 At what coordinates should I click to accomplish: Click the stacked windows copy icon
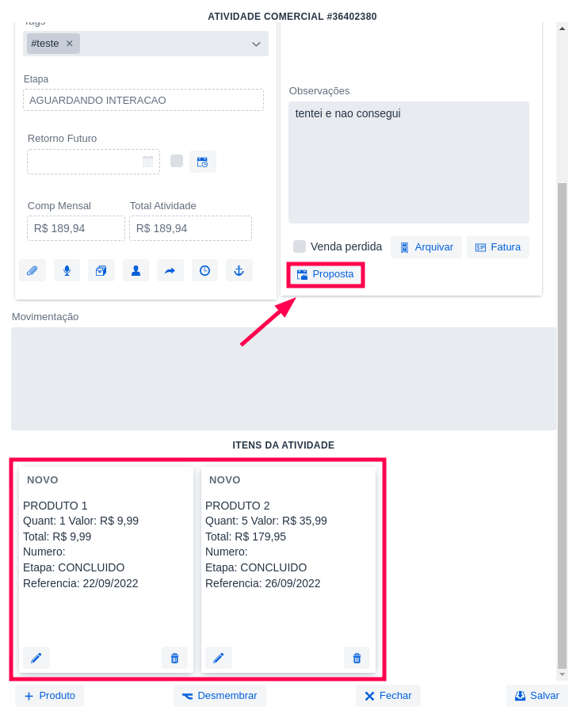coord(101,270)
